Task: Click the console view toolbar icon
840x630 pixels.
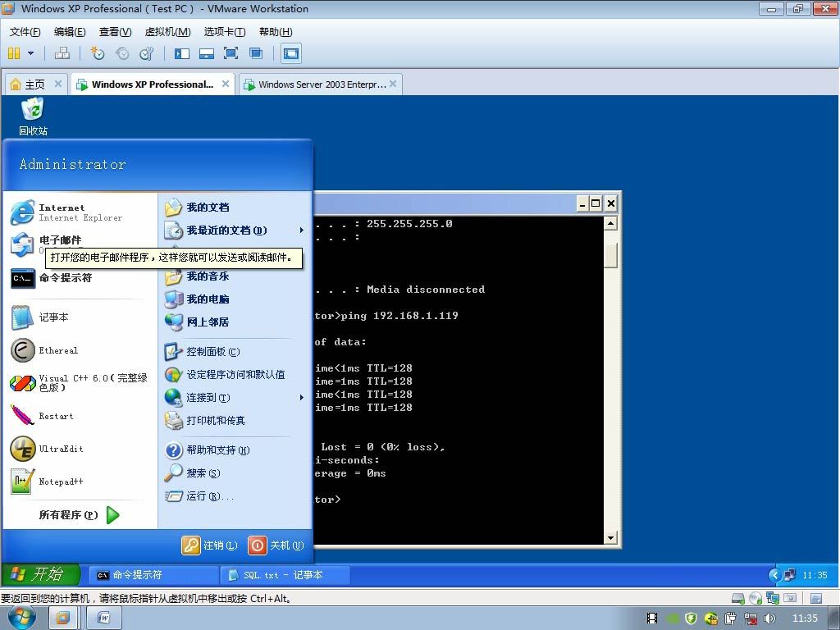Action: (291, 53)
